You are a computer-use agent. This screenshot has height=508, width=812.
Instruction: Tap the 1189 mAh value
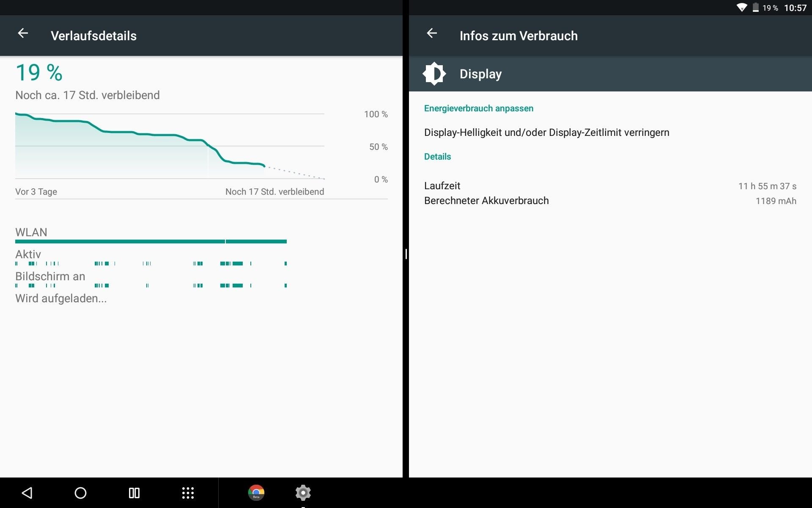[x=776, y=201]
